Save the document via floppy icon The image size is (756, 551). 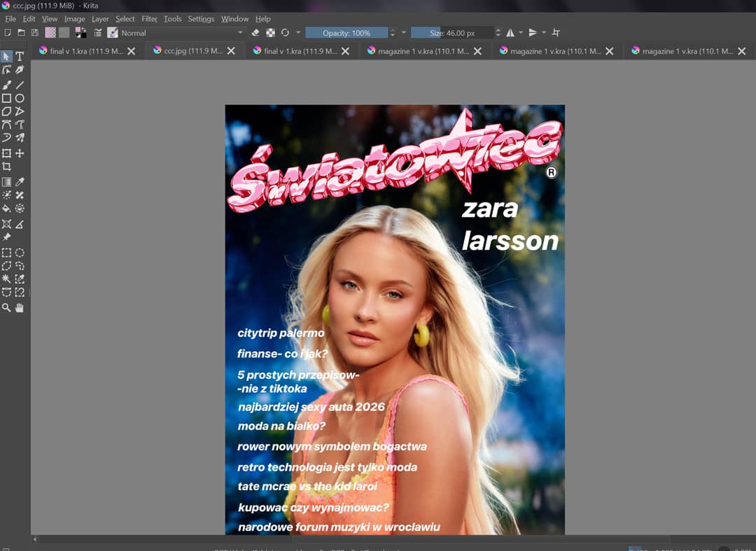pyautogui.click(x=35, y=33)
